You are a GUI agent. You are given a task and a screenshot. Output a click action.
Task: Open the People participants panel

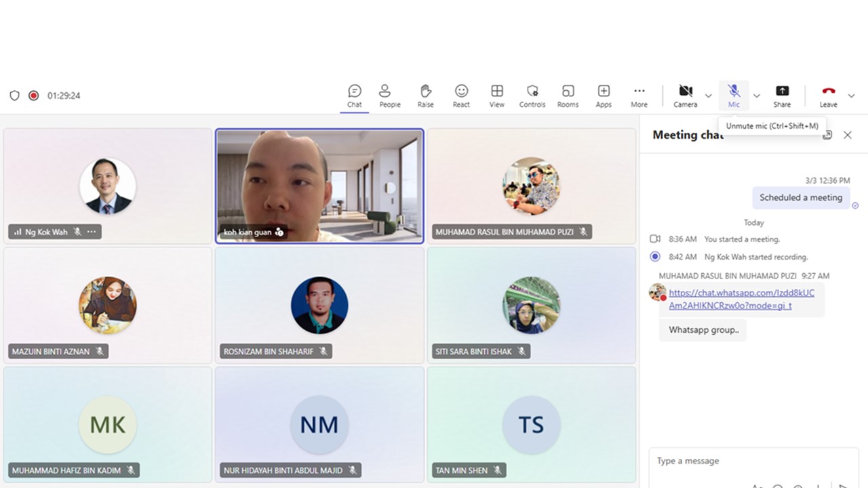pyautogui.click(x=389, y=96)
